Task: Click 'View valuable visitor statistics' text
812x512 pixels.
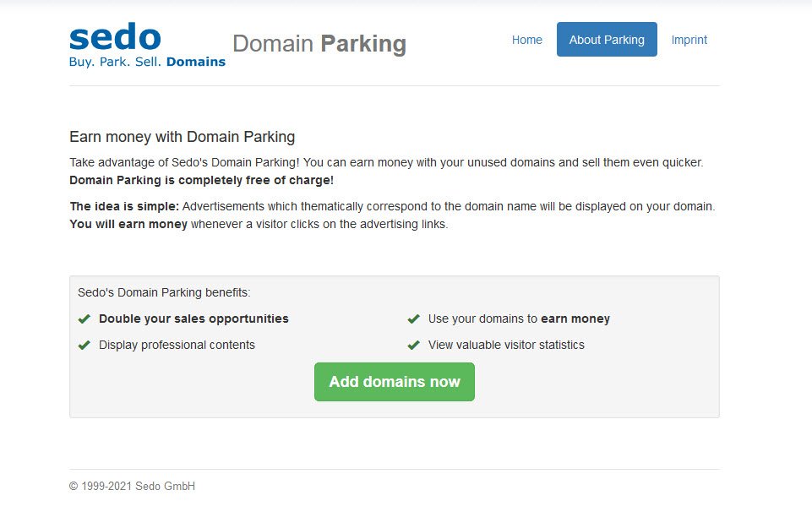Action: coord(506,346)
